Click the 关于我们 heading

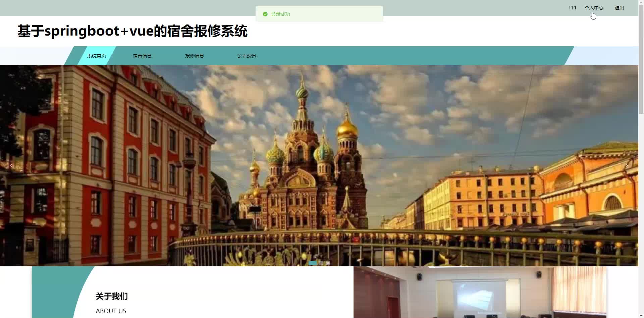(x=112, y=296)
